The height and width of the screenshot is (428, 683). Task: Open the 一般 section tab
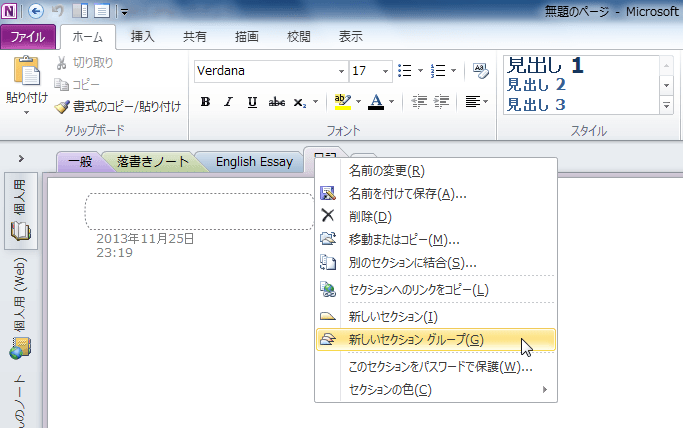80,162
